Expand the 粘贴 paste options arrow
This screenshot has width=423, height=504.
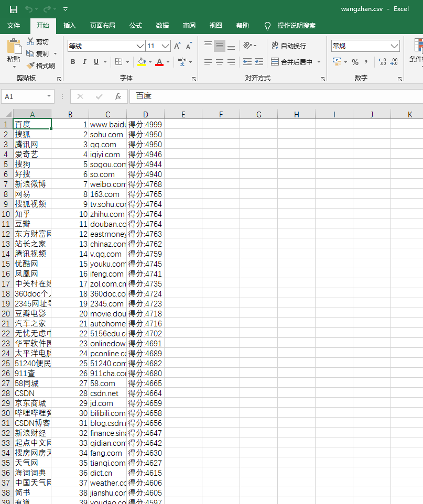coord(14,67)
